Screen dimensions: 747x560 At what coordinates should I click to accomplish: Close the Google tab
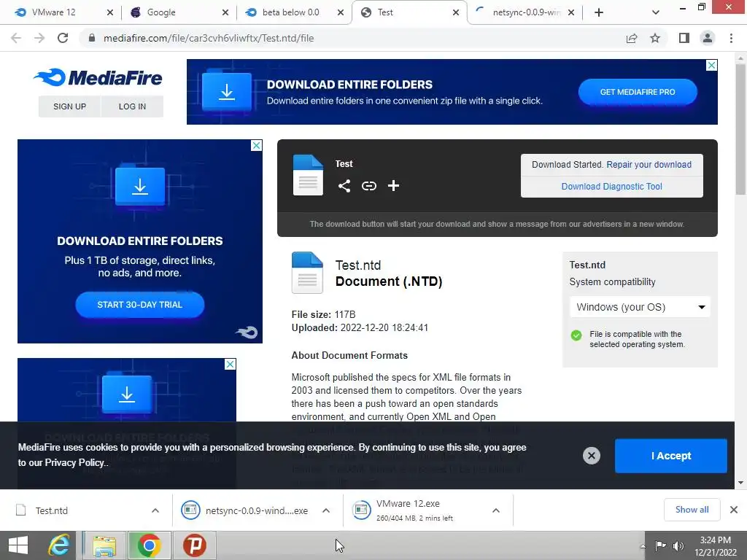pos(225,13)
